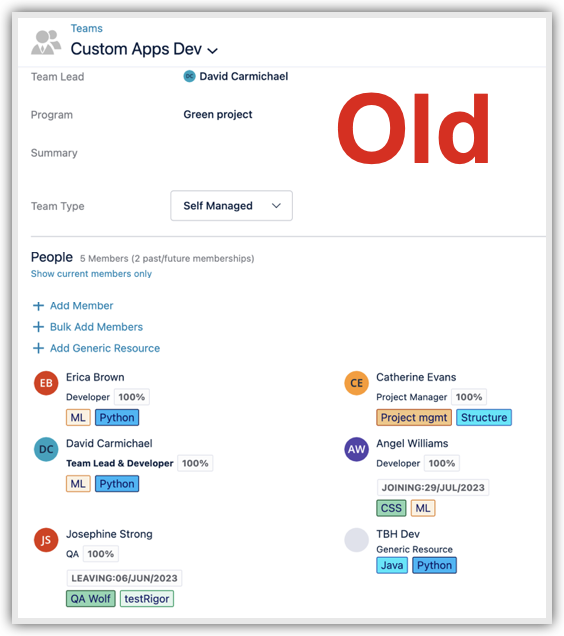Expand the Custom Apps Dev team chevron
This screenshot has height=636, width=564.
point(213,51)
